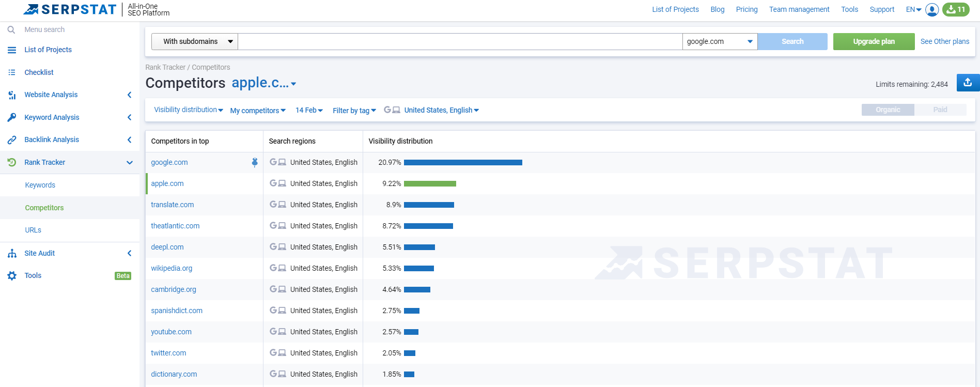
Task: Click the blue export upload button
Action: click(968, 83)
